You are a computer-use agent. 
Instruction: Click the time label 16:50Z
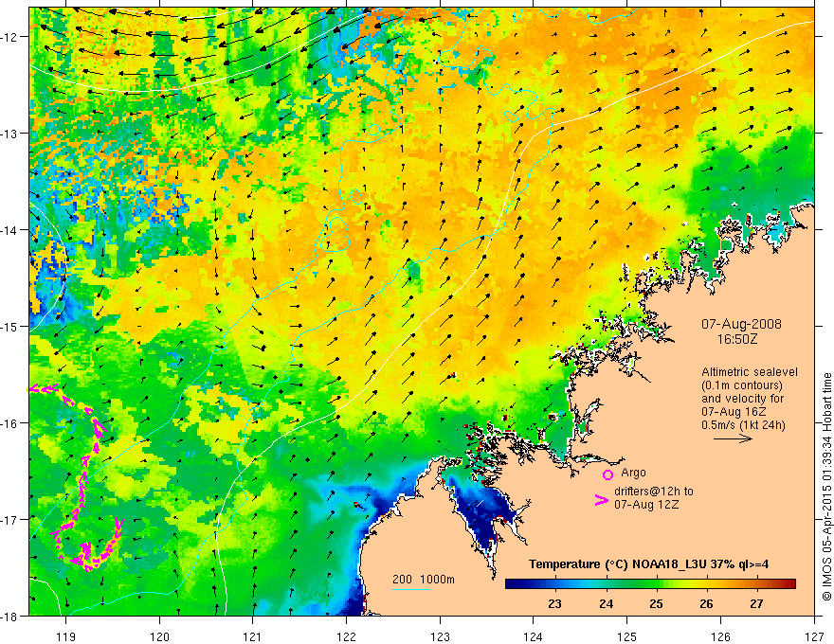(x=736, y=338)
